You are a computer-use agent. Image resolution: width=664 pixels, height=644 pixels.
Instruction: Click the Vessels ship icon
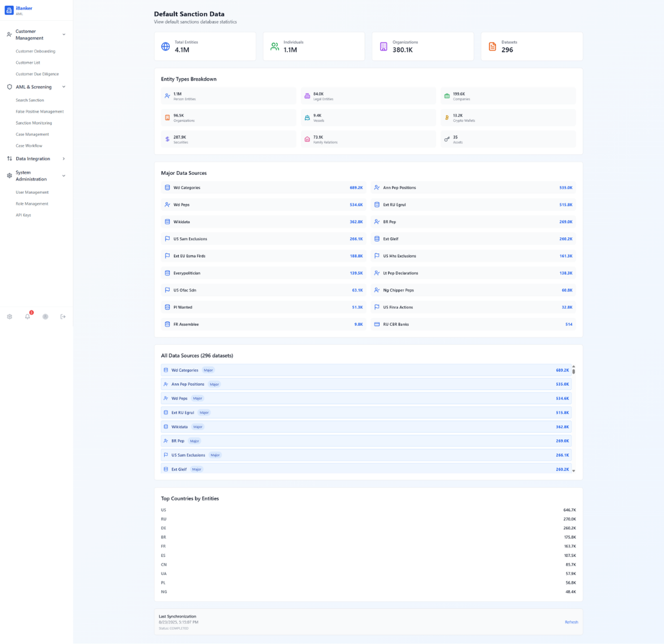308,117
